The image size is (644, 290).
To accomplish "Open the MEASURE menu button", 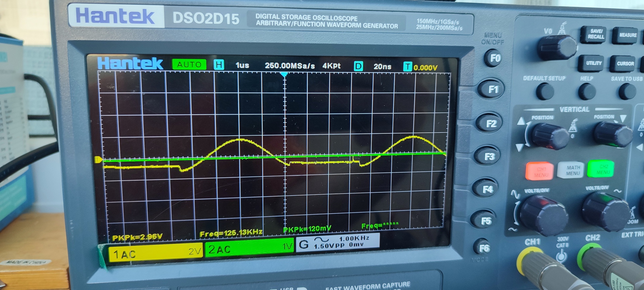I will pos(625,35).
